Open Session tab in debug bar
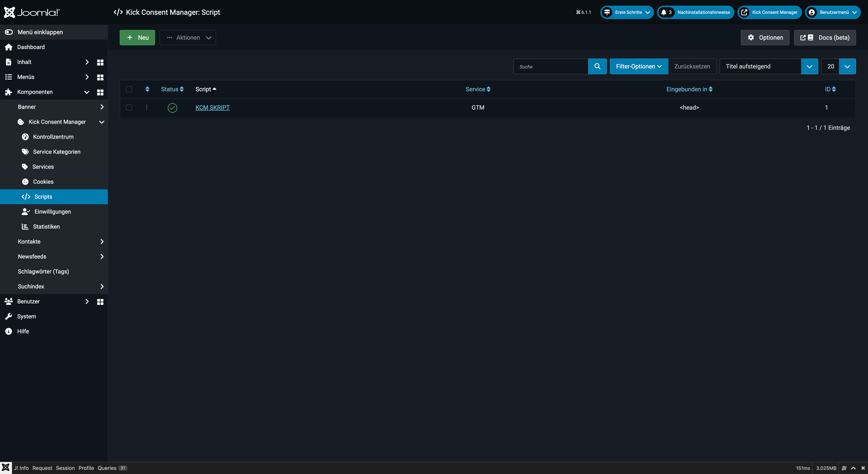Screen dimensions: 868x474 (x=65, y=468)
